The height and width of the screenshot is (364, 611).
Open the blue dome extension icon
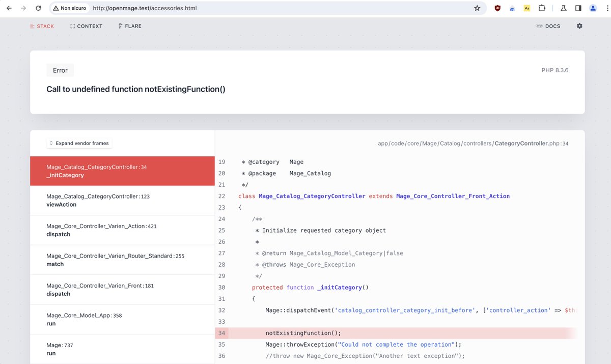click(512, 8)
